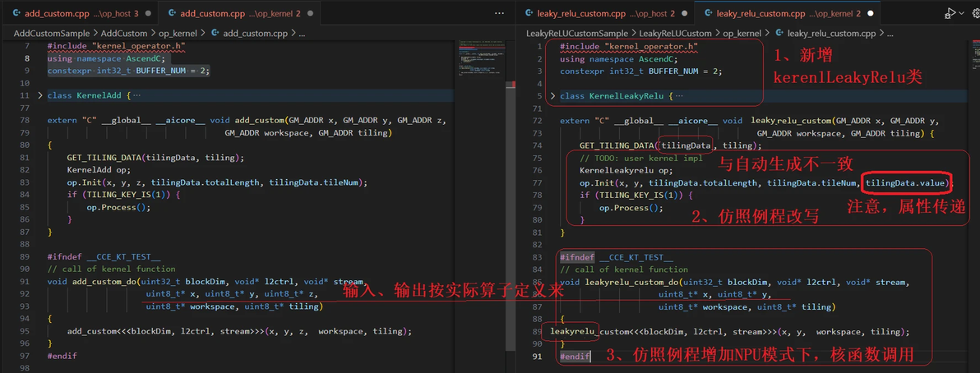Image resolution: width=980 pixels, height=373 pixels.
Task: Open op_kernel breadcrumb in left editor
Action: [x=178, y=33]
